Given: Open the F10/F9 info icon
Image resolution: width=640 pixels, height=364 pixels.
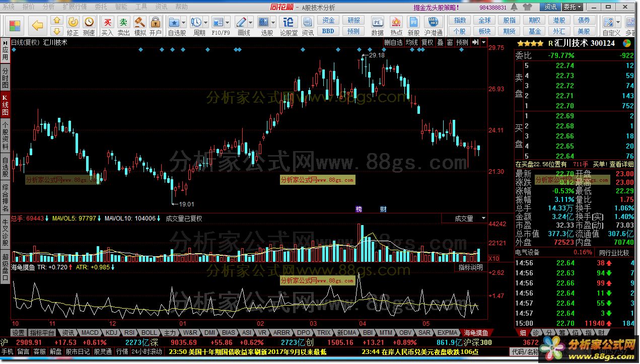Looking at the screenshot, I should click(x=218, y=23).
